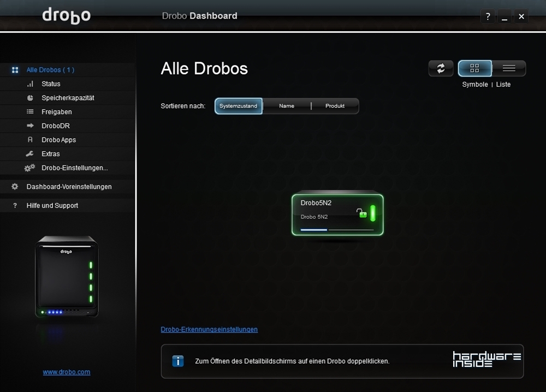Open Drobo-Einstellungen...
The height and width of the screenshot is (392, 546).
68,168
